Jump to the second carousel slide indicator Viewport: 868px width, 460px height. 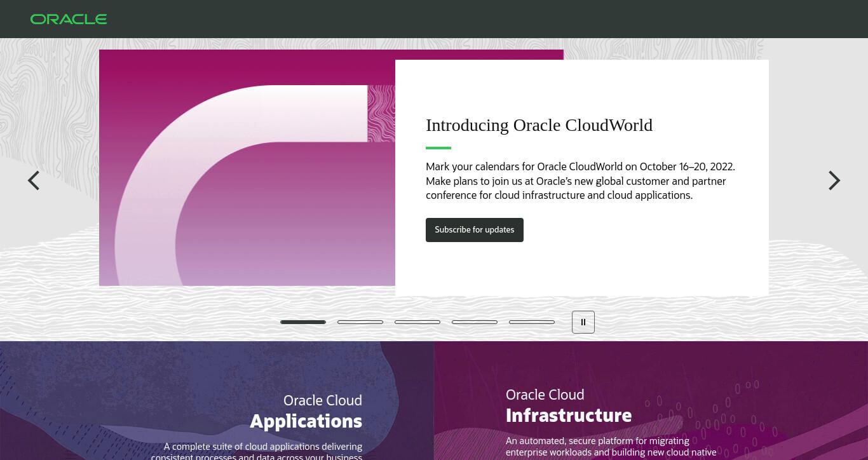coord(360,322)
